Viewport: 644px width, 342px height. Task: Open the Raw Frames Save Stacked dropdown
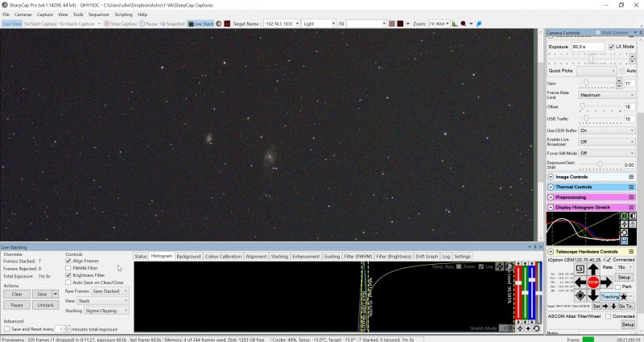coord(109,291)
